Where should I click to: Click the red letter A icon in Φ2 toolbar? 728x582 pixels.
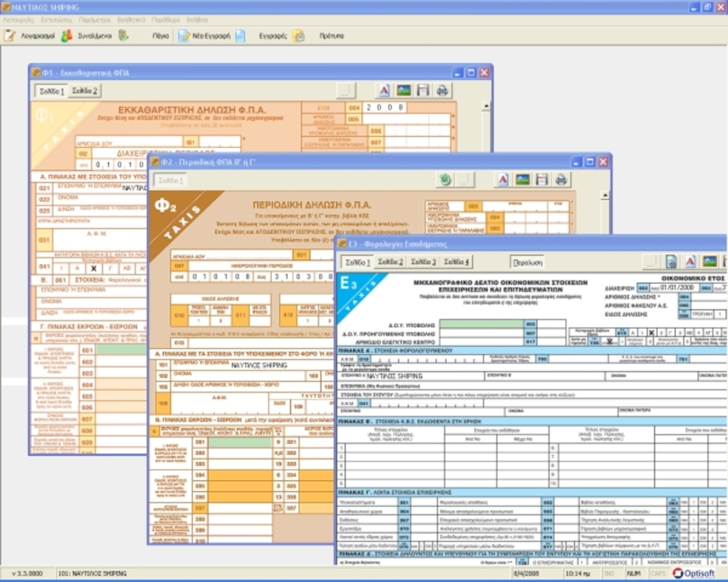pos(503,179)
